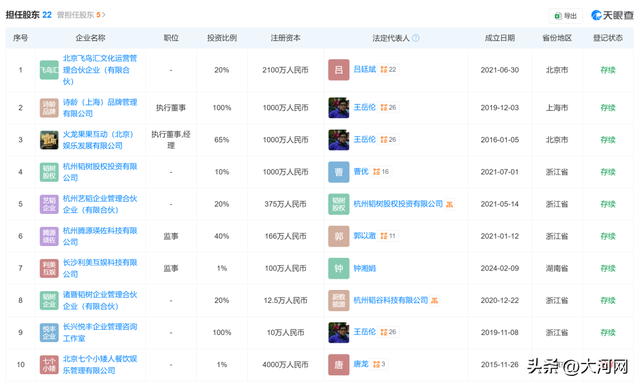Open legal representative 钟湘娟 profile
This screenshot has height=386, width=640.
coord(364,268)
